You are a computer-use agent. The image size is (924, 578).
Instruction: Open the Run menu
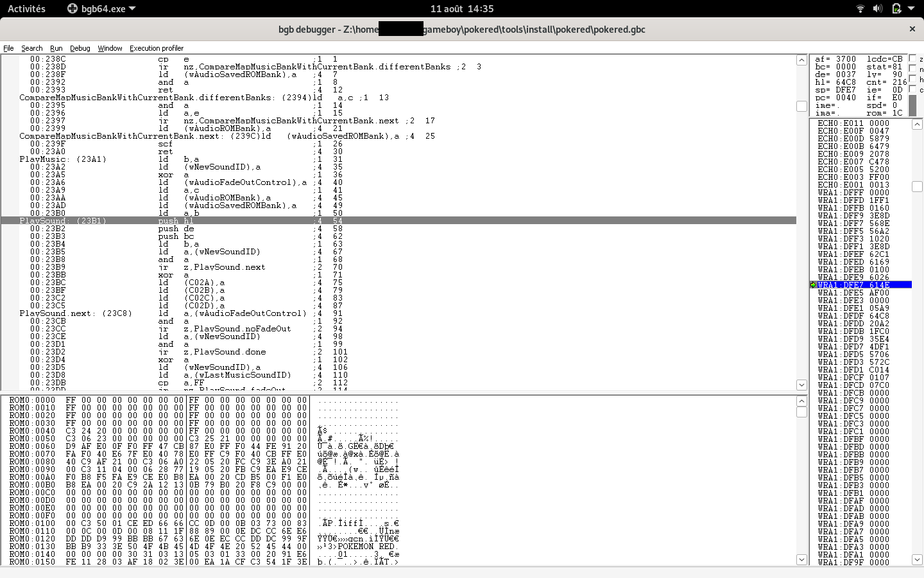56,48
